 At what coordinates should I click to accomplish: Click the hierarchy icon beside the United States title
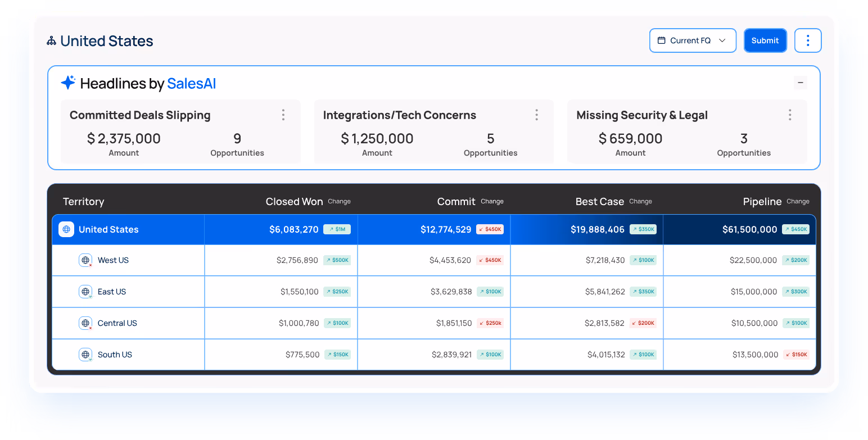tap(51, 40)
